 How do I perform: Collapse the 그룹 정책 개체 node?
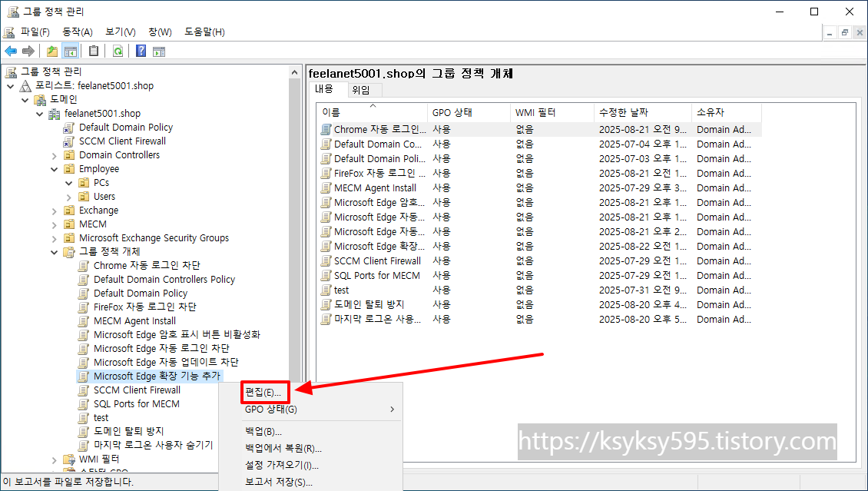tap(55, 253)
